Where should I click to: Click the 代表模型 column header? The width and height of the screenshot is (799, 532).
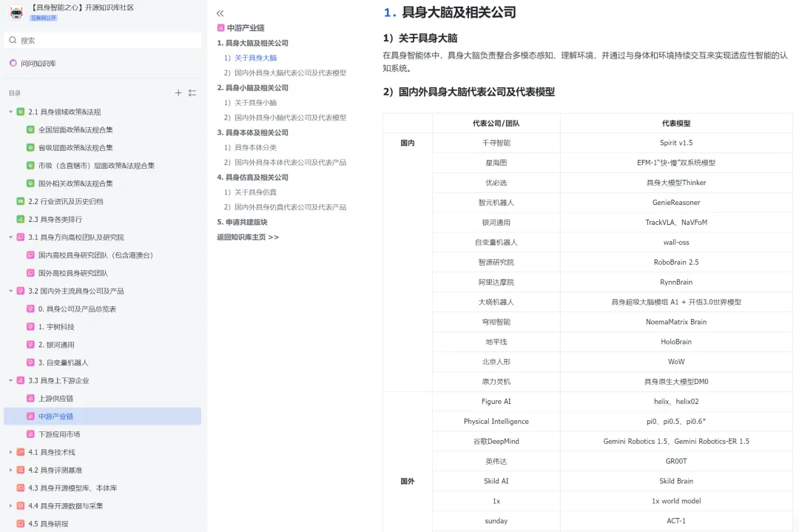tap(676, 124)
